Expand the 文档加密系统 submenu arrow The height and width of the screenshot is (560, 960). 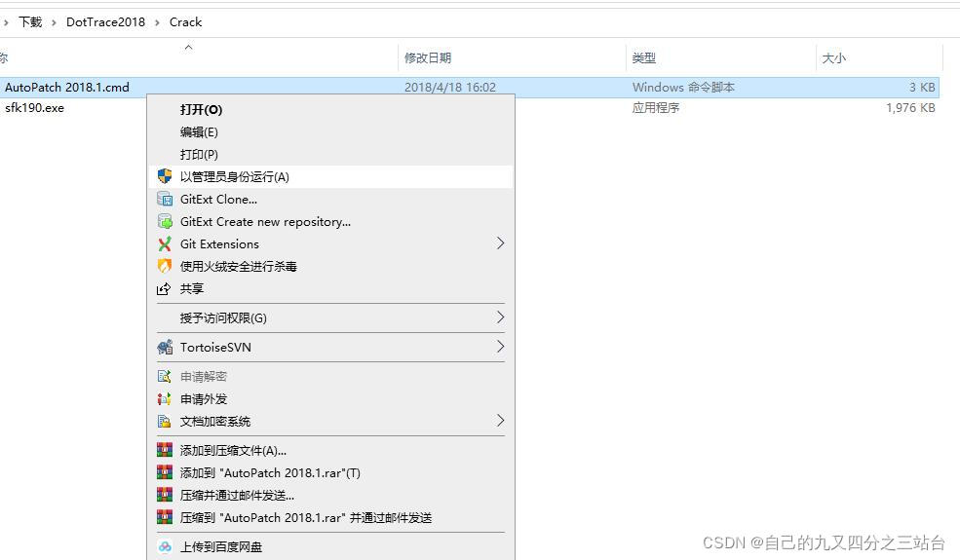[500, 421]
